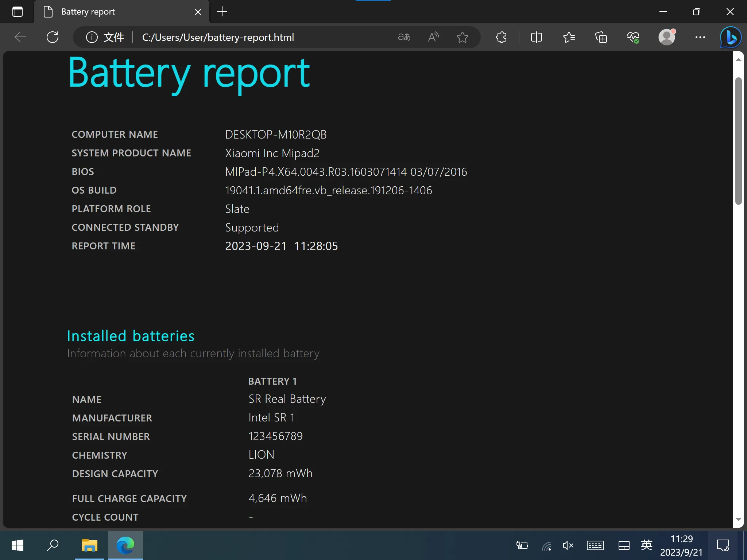747x560 pixels.
Task: Switch input language indicator 英
Action: tap(646, 545)
